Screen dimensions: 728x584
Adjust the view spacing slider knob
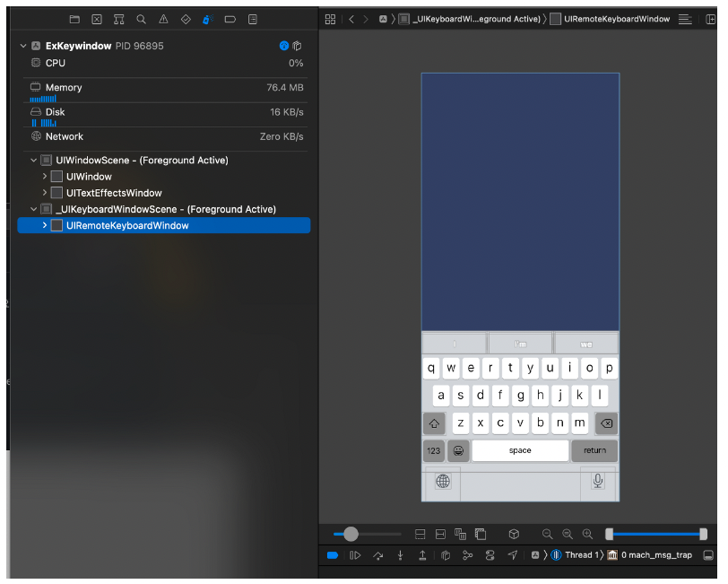351,534
